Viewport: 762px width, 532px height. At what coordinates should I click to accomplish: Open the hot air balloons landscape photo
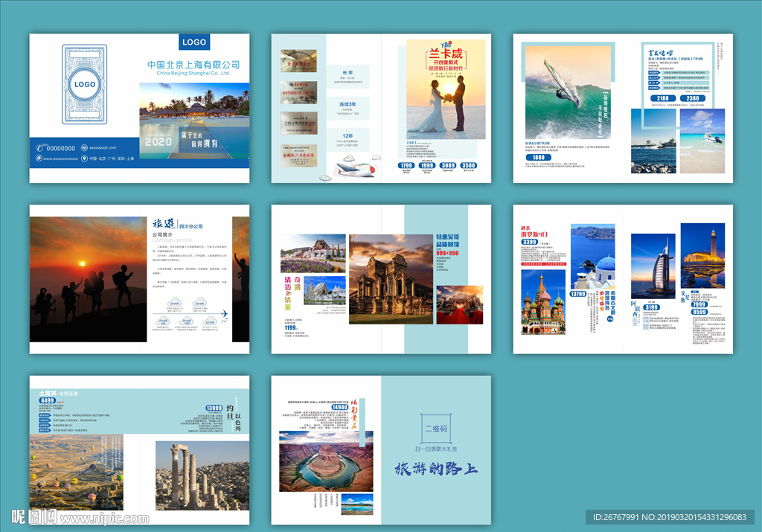[77, 472]
